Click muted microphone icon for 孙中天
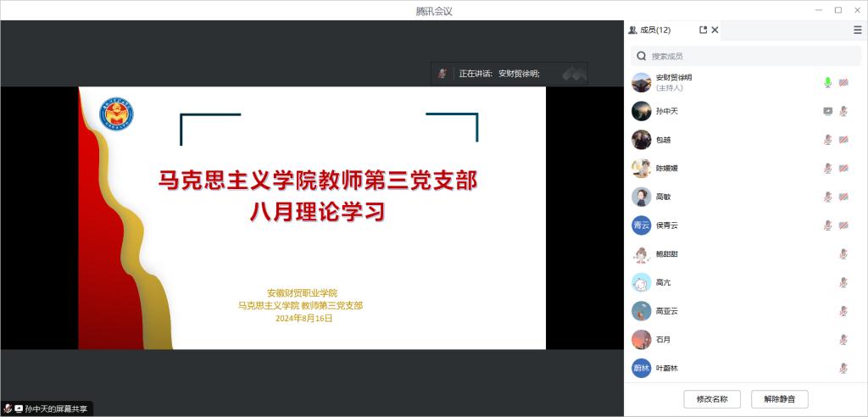The height and width of the screenshot is (417, 868). [843, 111]
